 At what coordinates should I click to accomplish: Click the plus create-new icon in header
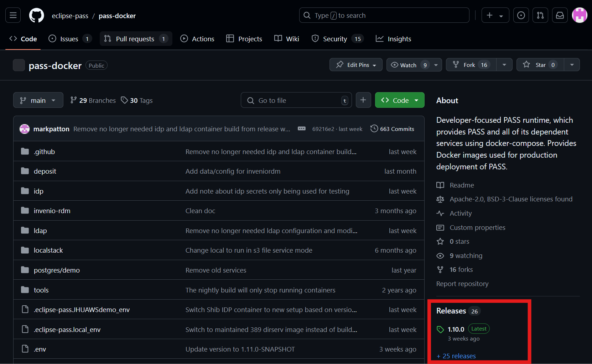click(x=490, y=15)
